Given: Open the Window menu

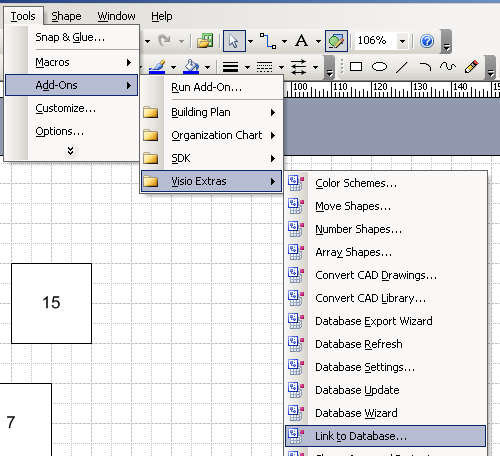Looking at the screenshot, I should (116, 16).
